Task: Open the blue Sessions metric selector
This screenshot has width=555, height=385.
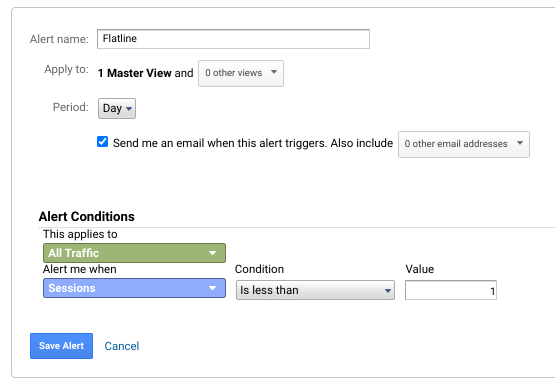Action: (x=134, y=288)
